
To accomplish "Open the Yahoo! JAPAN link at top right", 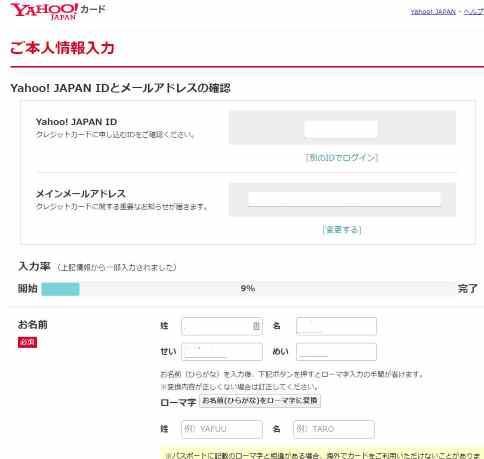I will point(433,12).
